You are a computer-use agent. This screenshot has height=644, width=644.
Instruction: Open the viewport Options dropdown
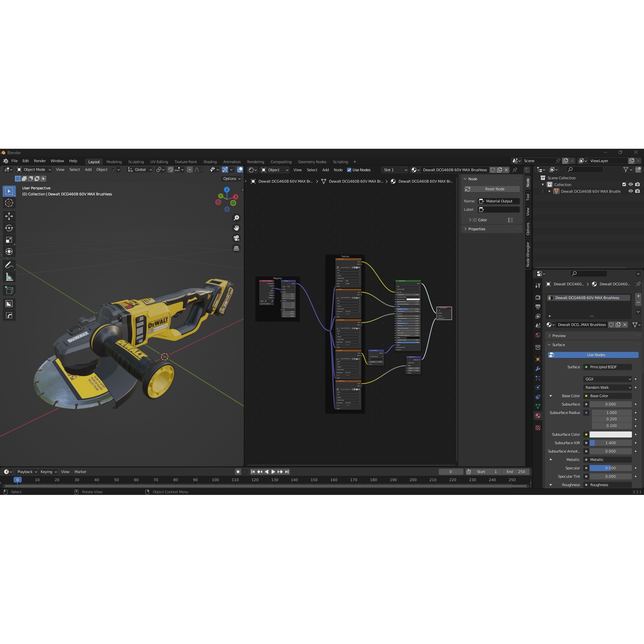232,179
